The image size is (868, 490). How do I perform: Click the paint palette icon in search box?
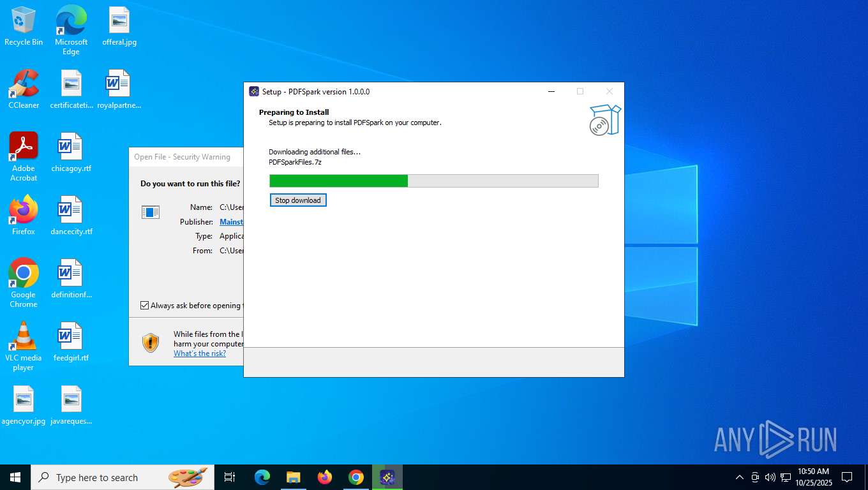188,477
